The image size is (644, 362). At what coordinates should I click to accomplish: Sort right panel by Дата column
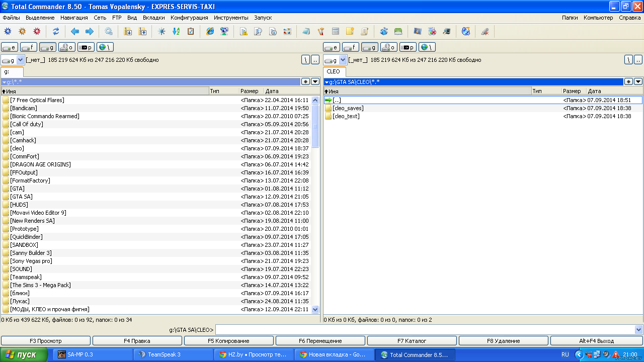[x=615, y=91]
